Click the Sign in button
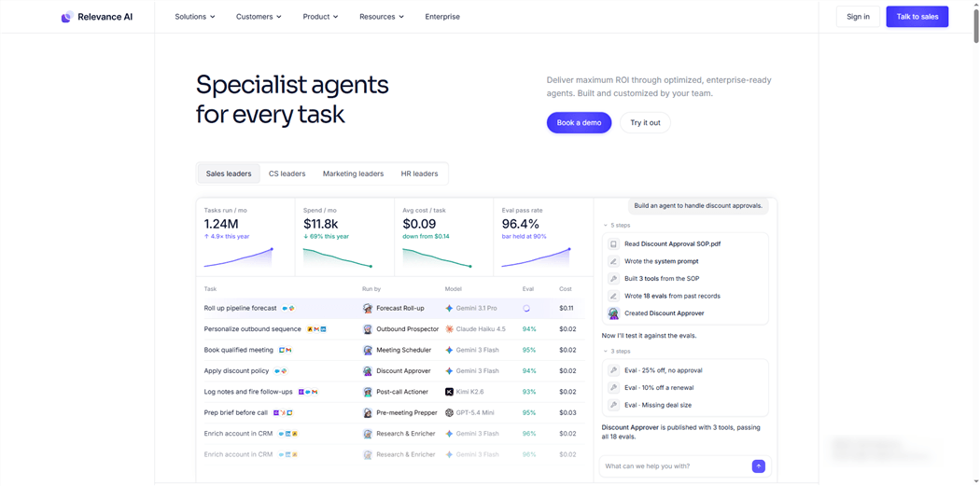The image size is (980, 486). click(858, 17)
